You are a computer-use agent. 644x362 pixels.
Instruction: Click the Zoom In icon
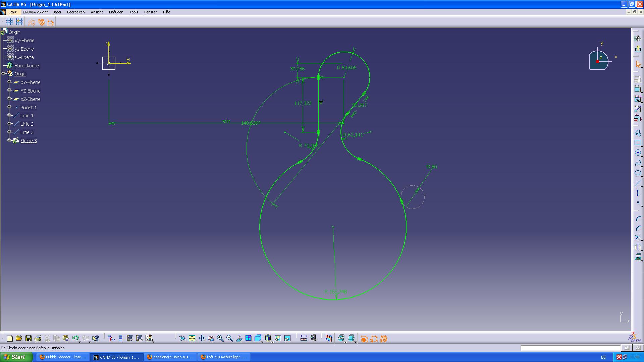click(220, 338)
